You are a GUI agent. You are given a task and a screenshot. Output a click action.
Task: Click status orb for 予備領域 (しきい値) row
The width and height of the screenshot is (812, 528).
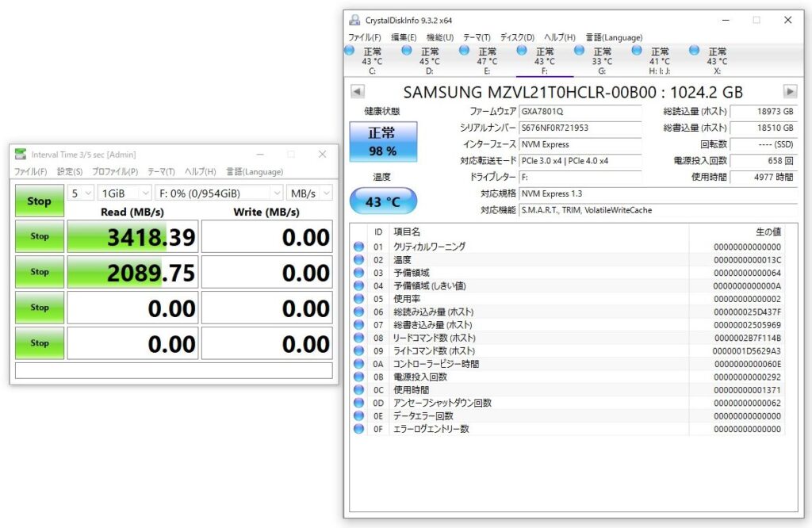coord(358,285)
